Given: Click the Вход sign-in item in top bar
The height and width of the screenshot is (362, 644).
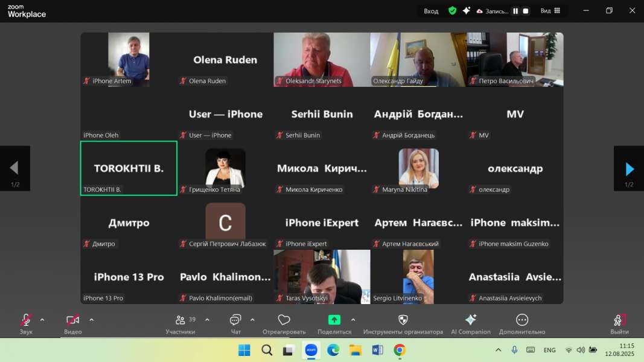Looking at the screenshot, I should point(431,11).
